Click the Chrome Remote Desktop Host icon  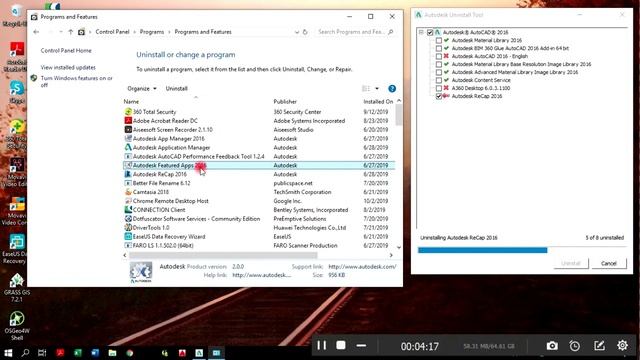(128, 201)
